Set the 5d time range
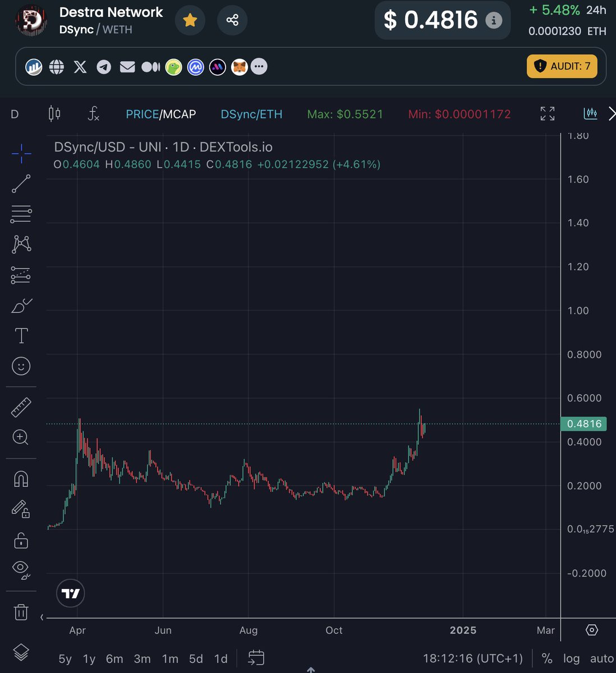 (x=196, y=658)
